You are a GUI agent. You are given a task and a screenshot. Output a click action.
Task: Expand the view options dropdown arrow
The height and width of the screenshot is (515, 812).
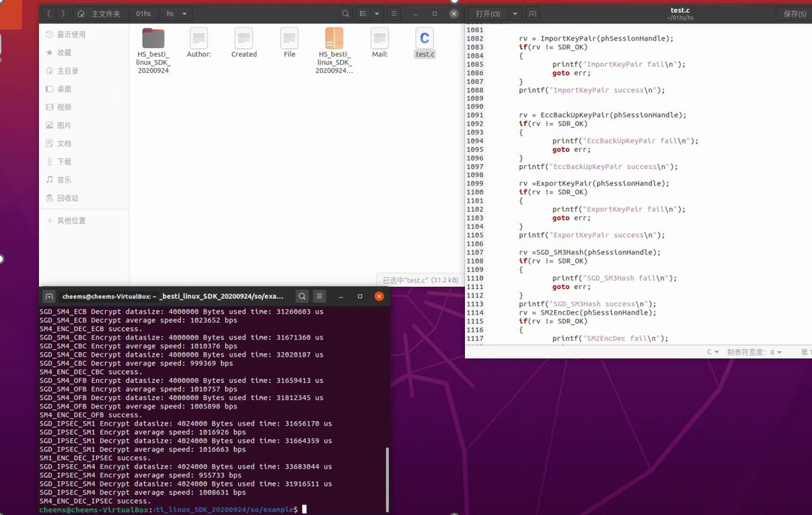(377, 14)
